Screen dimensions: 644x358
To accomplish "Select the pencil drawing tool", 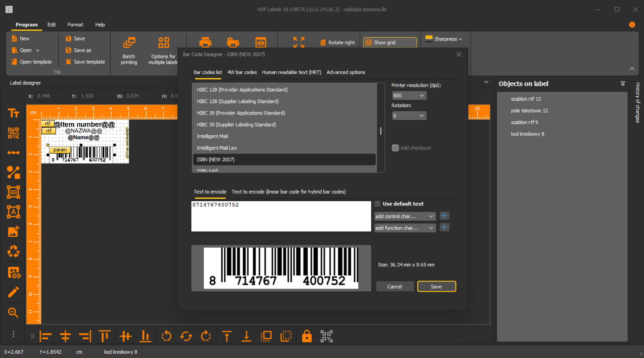I will click(x=13, y=292).
